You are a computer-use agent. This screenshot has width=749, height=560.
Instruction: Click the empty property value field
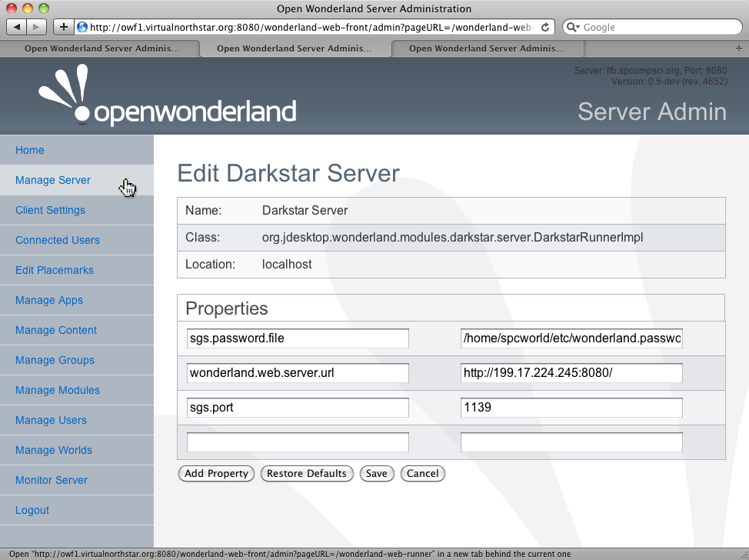click(x=571, y=442)
